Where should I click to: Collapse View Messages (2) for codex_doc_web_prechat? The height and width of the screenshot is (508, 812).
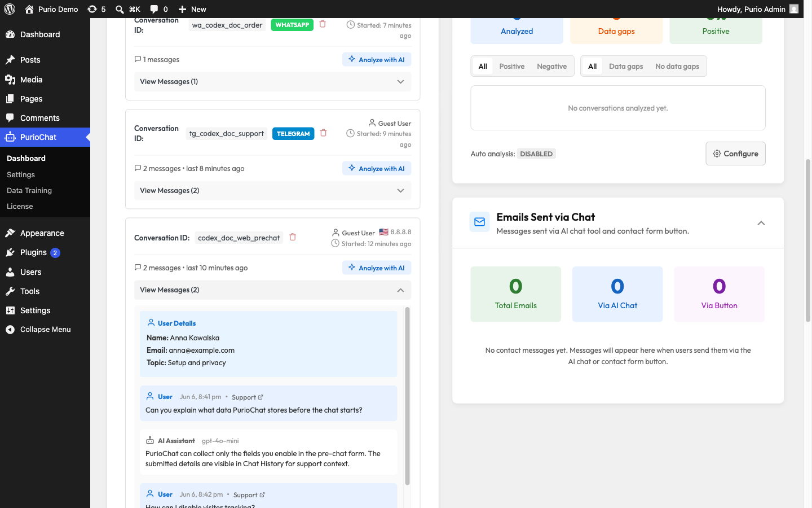click(272, 290)
